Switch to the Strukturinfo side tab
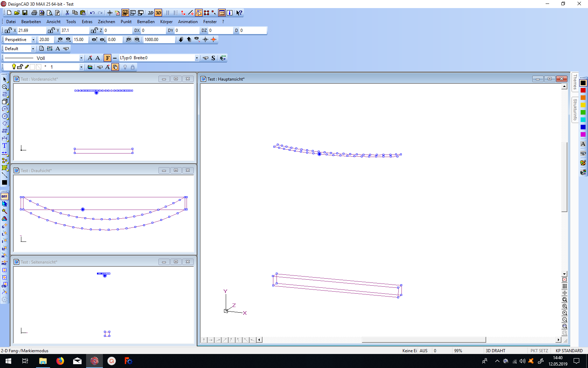Screen dimensions: 588x368 [x=575, y=110]
